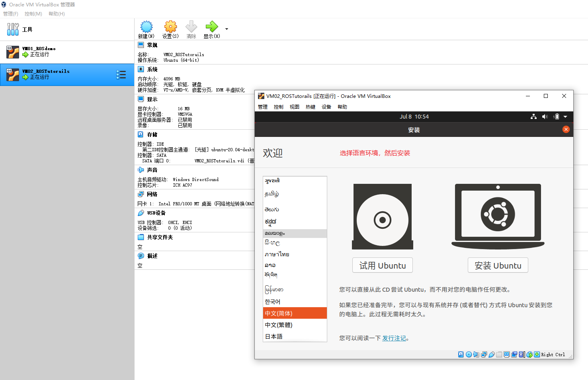Click the hard disk activity icon in the status bar
The width and height of the screenshot is (588, 380).
click(461, 354)
